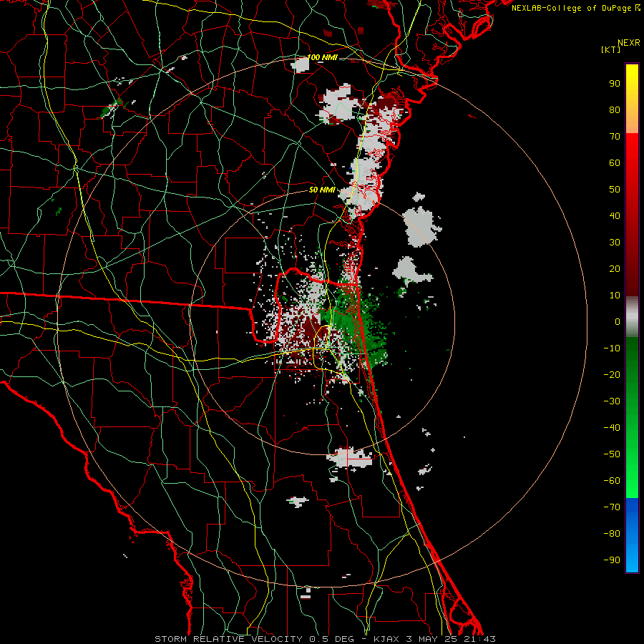
Task: Select the 100 NMI range ring label
Action: coord(323,57)
